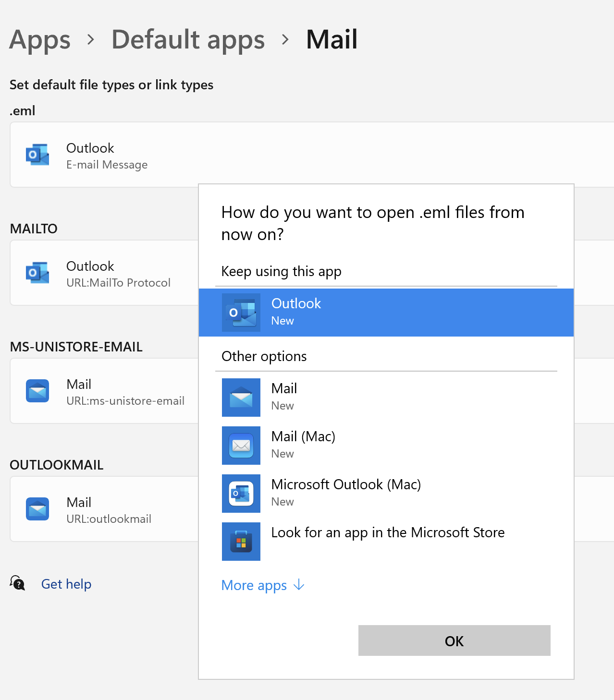Open the Get help link

66,584
